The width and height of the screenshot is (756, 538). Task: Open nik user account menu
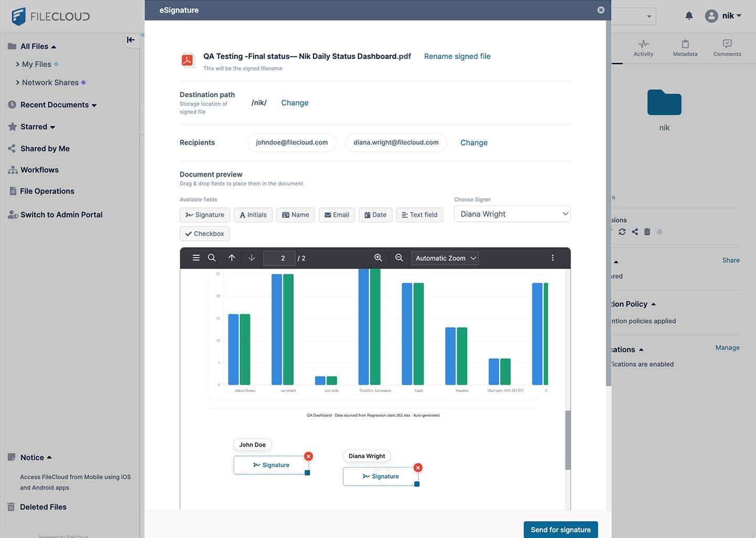723,16
